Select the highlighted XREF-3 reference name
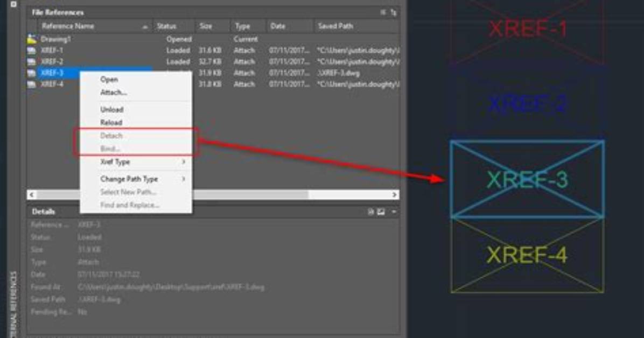Screen dimensions: 644x338 click(52, 73)
